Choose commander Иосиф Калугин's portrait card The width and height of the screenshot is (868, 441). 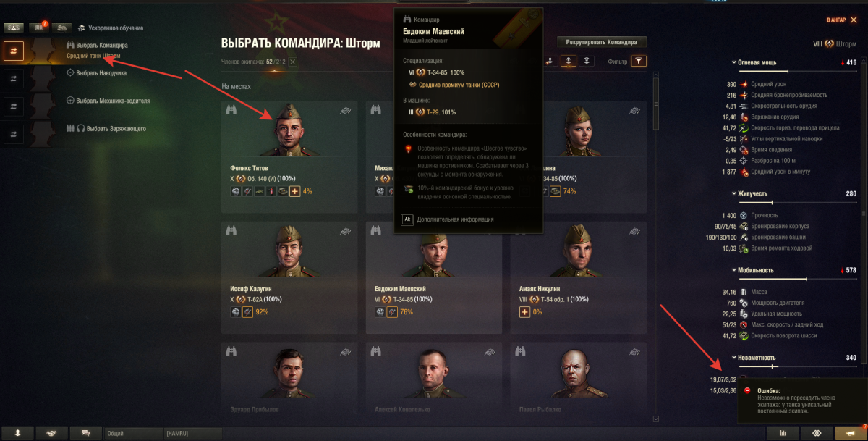pos(289,277)
